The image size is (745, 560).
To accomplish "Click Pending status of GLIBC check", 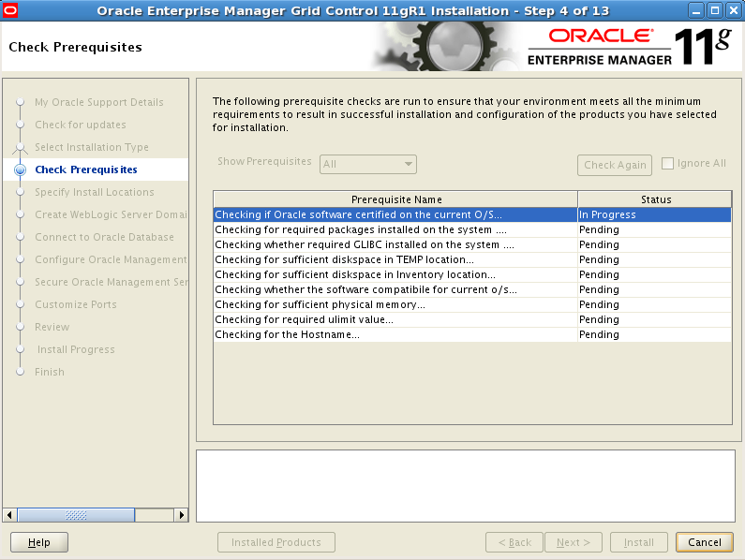I will pos(655,244).
